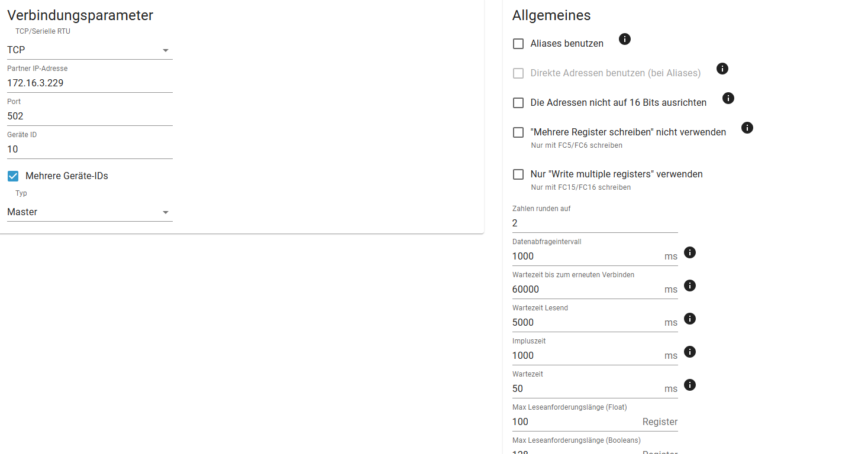
Task: Click the Geräte ID input field
Action: point(89,150)
